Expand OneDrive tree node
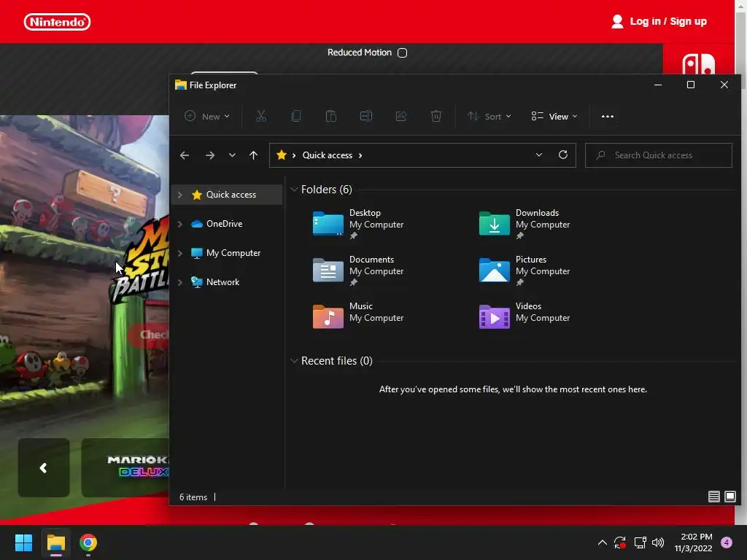Screen dimensions: 747x560 coord(180,224)
